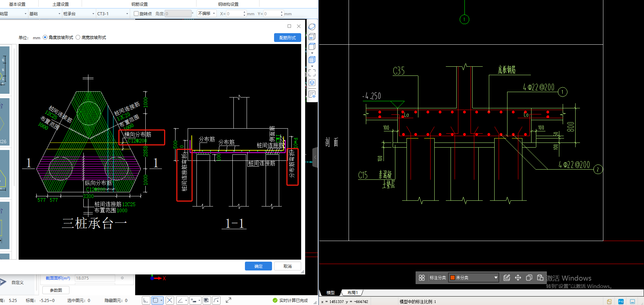Click the 角度 input field

178,14
